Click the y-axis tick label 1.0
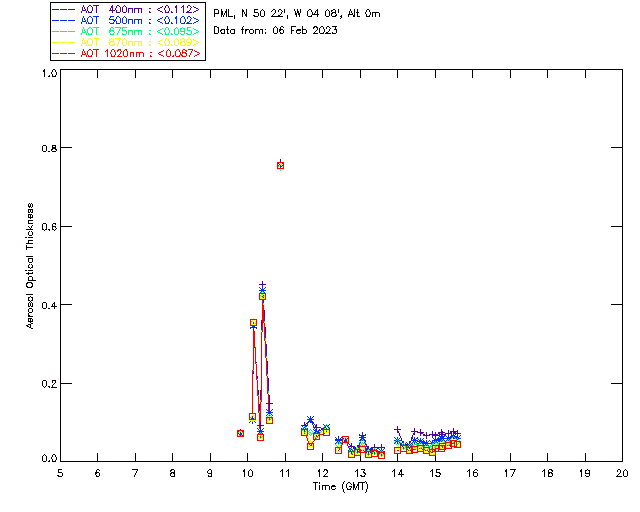 point(49,73)
